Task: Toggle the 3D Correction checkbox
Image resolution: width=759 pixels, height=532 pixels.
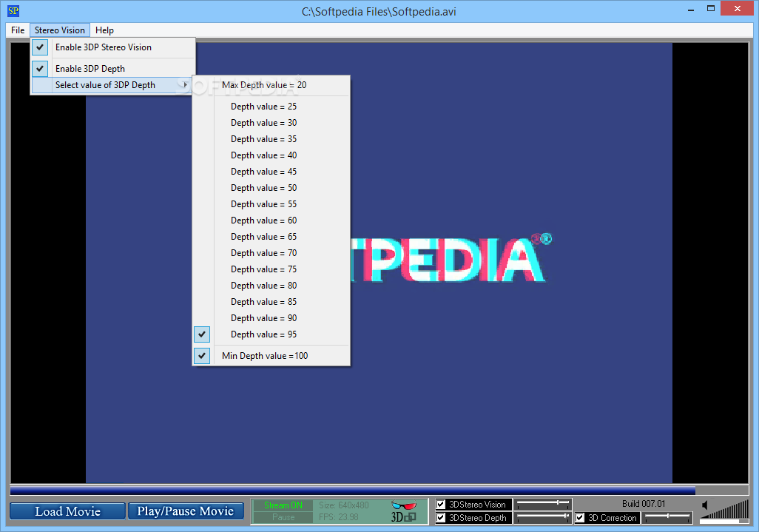Action: point(580,518)
